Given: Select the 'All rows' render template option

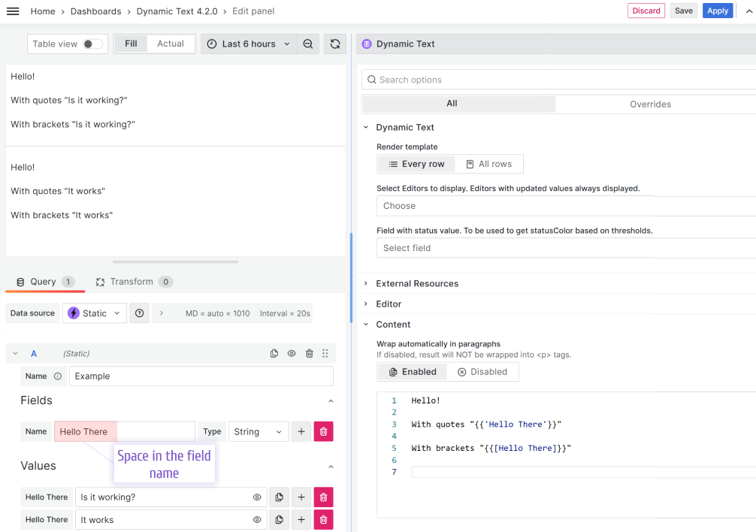Looking at the screenshot, I should click(x=488, y=164).
